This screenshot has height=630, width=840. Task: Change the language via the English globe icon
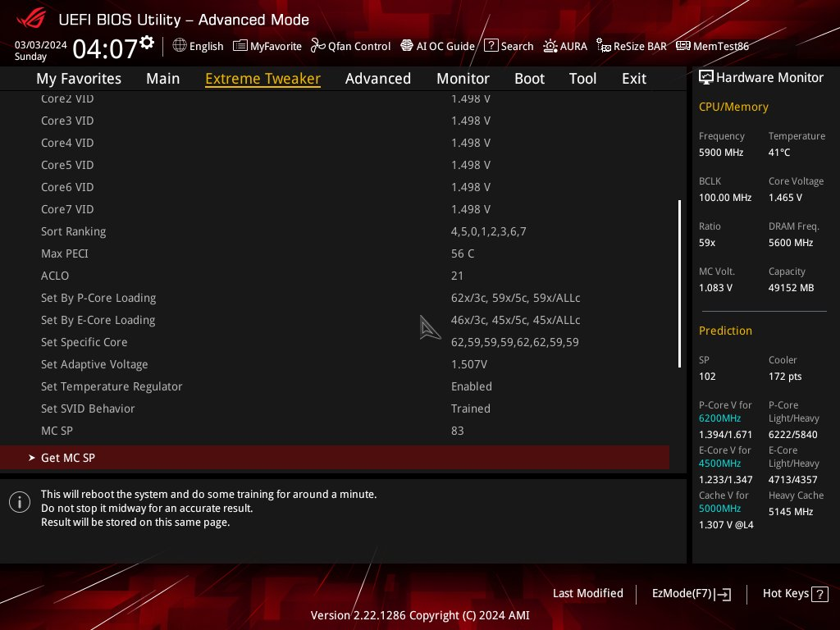(198, 46)
